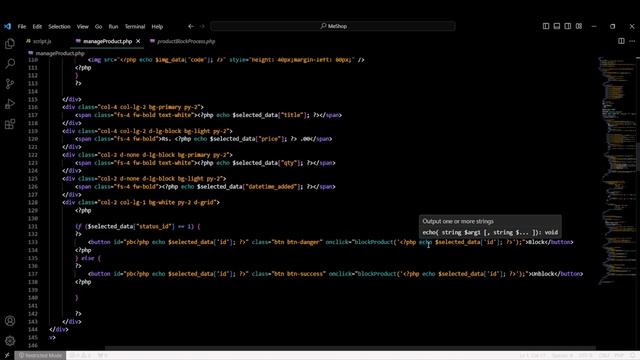
Task: Click the btn-success class text
Action: coord(306,274)
